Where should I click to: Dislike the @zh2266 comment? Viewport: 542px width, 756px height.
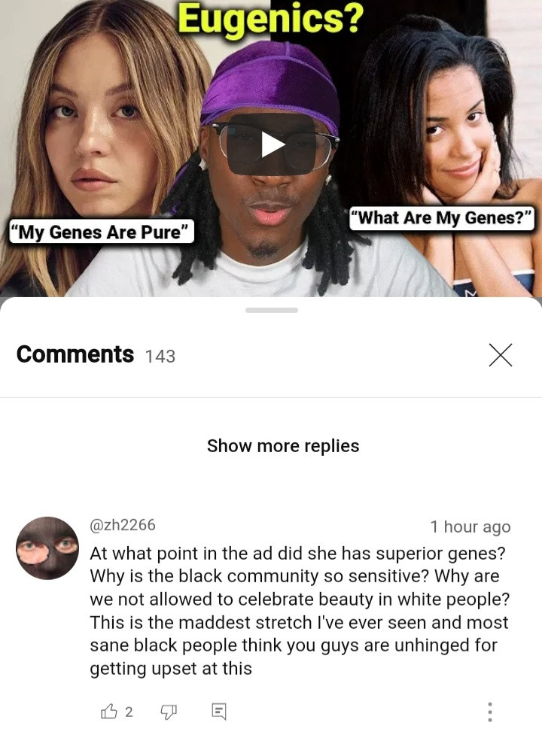click(x=169, y=712)
